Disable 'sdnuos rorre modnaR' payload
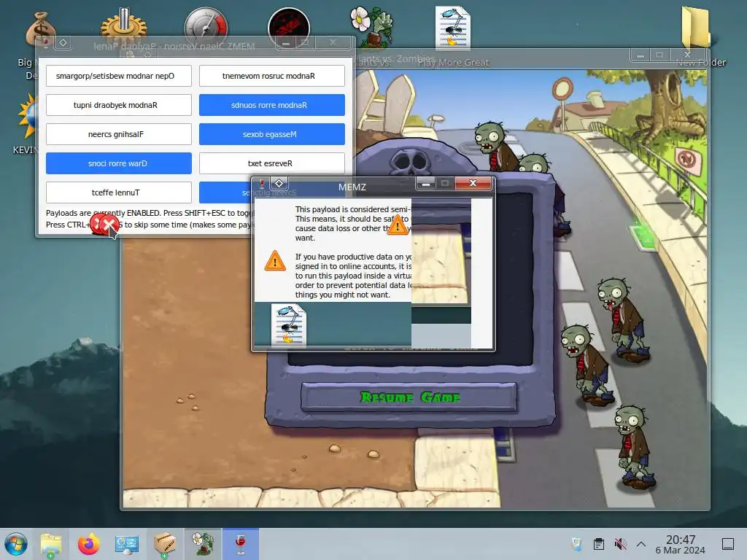Screen dimensions: 747x560 272,105
